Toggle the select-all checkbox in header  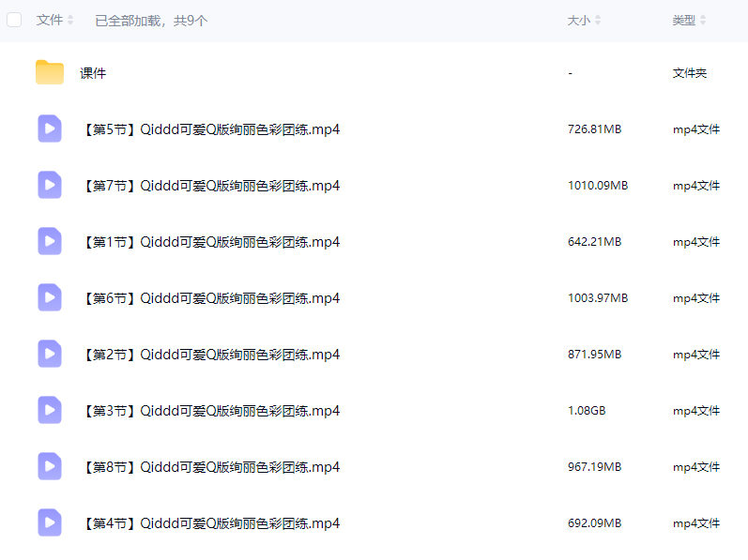point(14,20)
